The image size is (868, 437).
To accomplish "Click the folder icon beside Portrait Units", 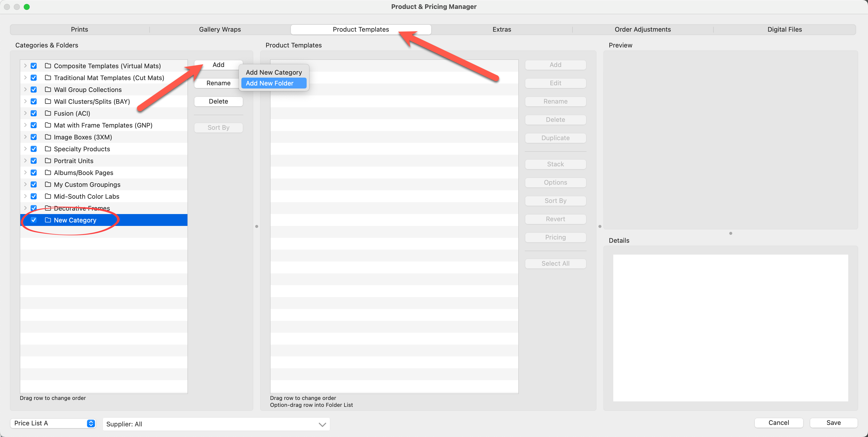I will [48, 161].
